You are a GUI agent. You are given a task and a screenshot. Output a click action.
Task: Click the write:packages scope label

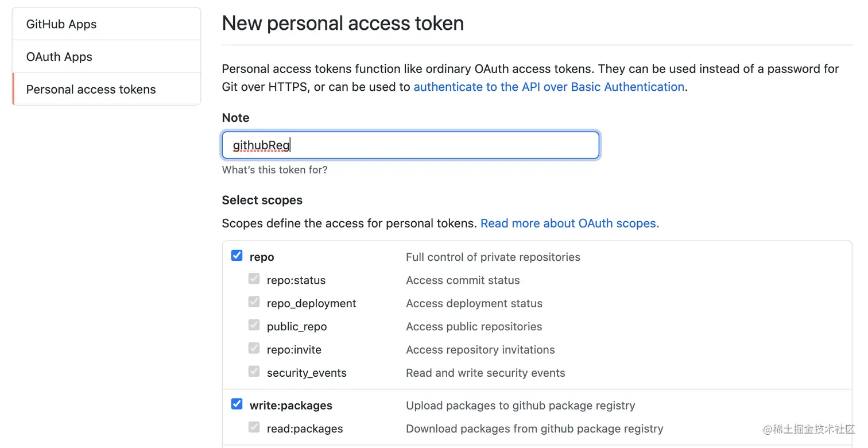[290, 405]
